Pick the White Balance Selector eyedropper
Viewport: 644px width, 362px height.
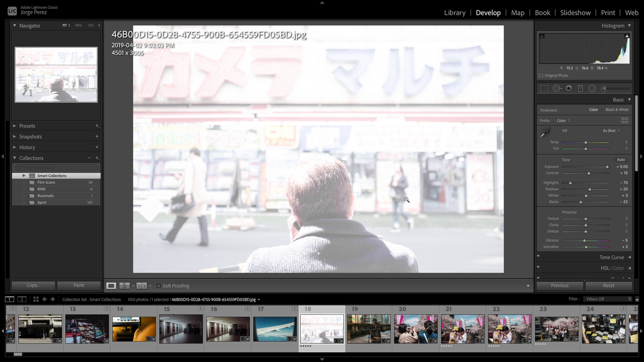pyautogui.click(x=545, y=132)
